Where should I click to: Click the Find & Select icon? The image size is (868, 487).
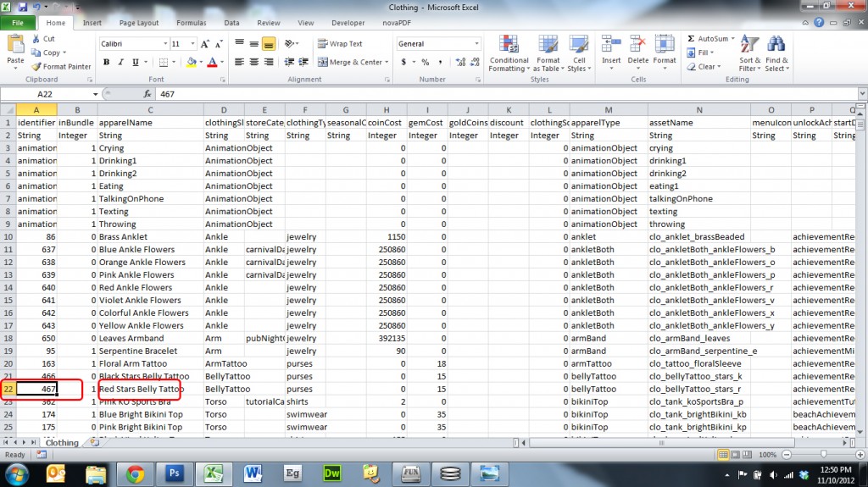(776, 53)
